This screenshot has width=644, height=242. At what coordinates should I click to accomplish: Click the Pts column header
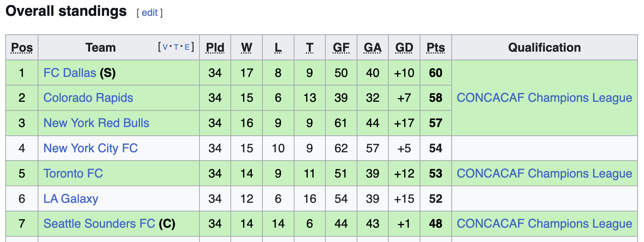pyautogui.click(x=435, y=48)
